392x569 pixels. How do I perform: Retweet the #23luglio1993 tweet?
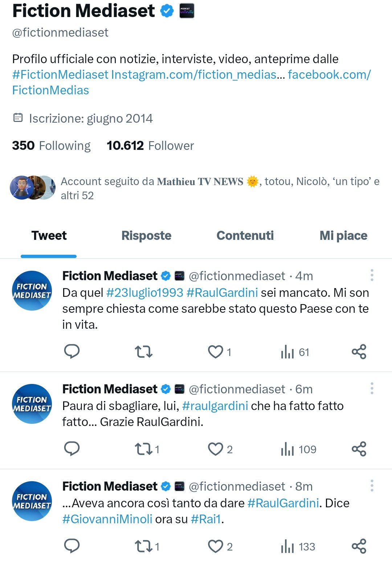coord(144,352)
